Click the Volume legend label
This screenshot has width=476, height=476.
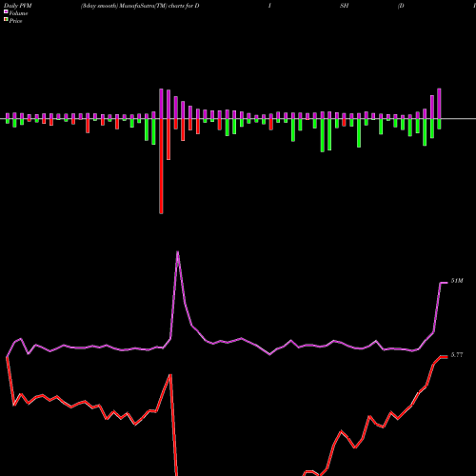pyautogui.click(x=18, y=13)
